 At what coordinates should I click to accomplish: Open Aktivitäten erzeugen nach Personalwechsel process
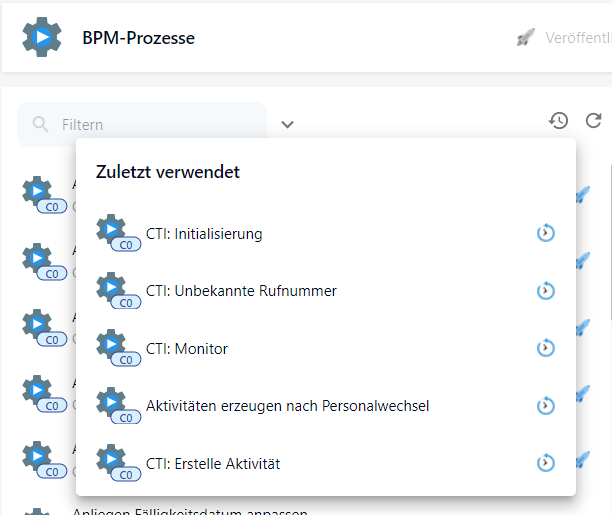287,406
